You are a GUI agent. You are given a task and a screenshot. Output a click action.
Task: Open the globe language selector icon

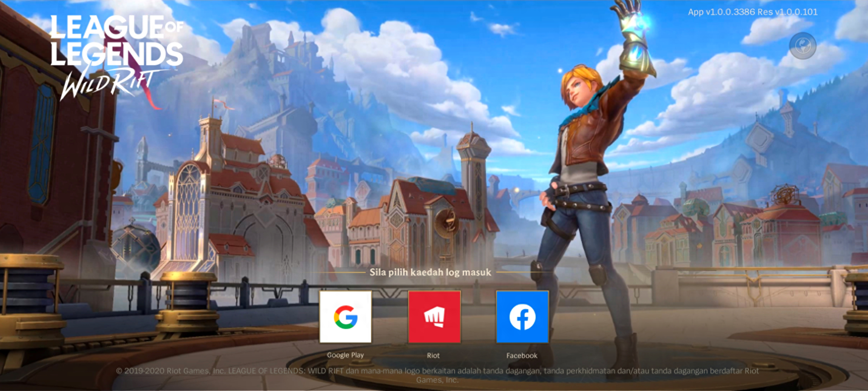pyautogui.click(x=802, y=46)
